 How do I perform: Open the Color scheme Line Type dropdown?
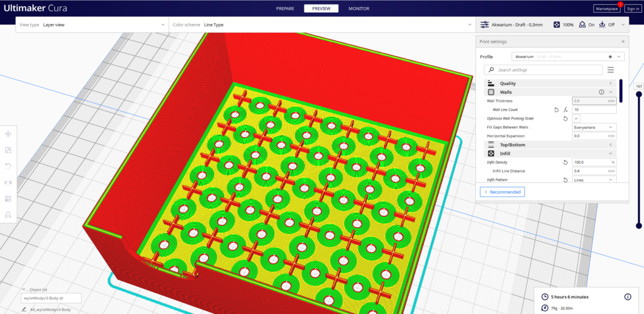(321, 25)
